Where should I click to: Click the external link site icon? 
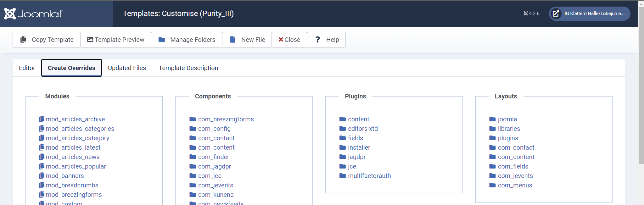coord(556,14)
